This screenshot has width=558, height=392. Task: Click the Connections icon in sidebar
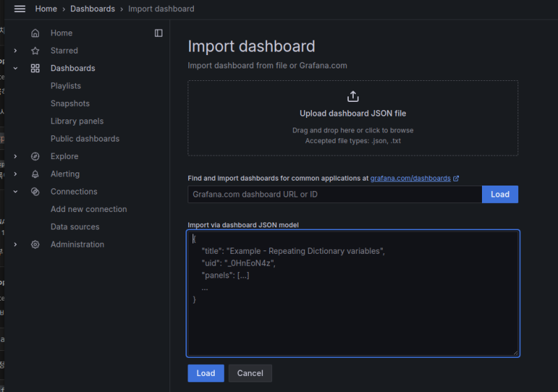click(35, 192)
